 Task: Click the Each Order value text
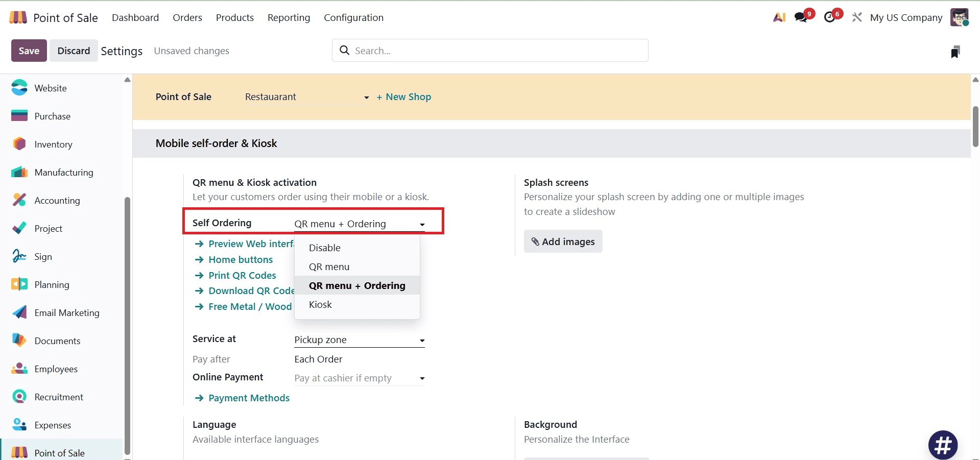pyautogui.click(x=318, y=359)
